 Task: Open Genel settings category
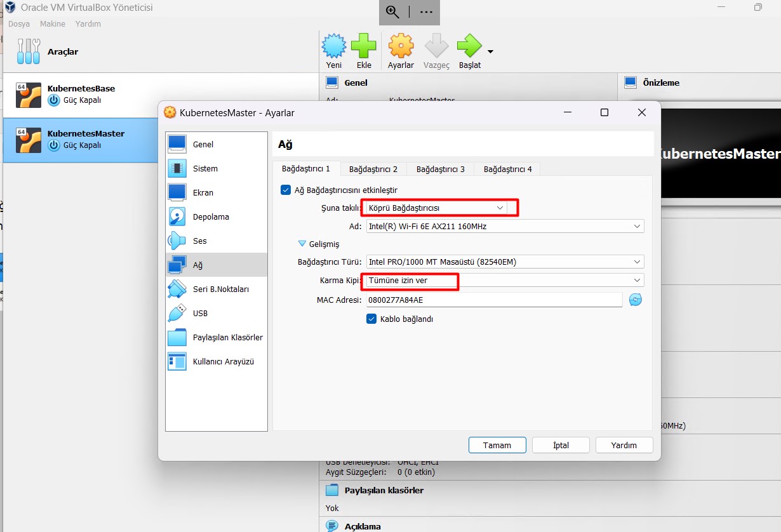tap(217, 144)
